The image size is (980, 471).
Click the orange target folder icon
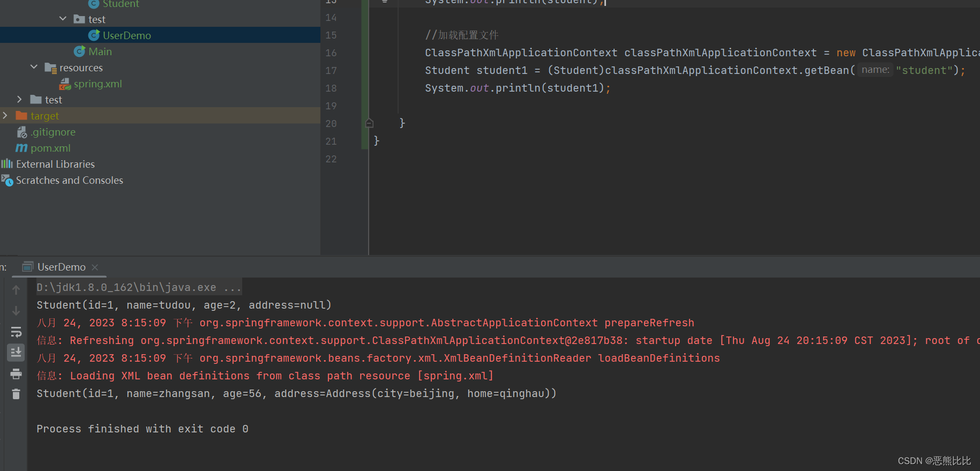[x=21, y=116]
